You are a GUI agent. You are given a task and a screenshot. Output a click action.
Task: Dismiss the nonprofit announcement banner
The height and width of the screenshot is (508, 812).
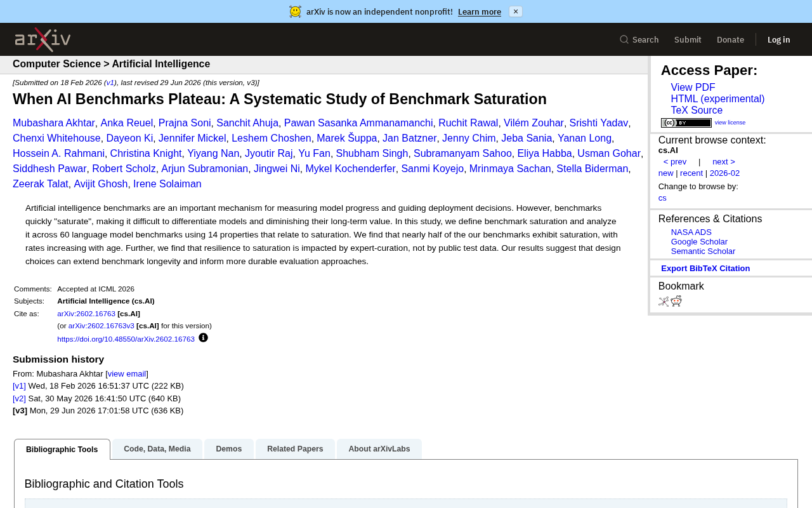pyautogui.click(x=516, y=11)
